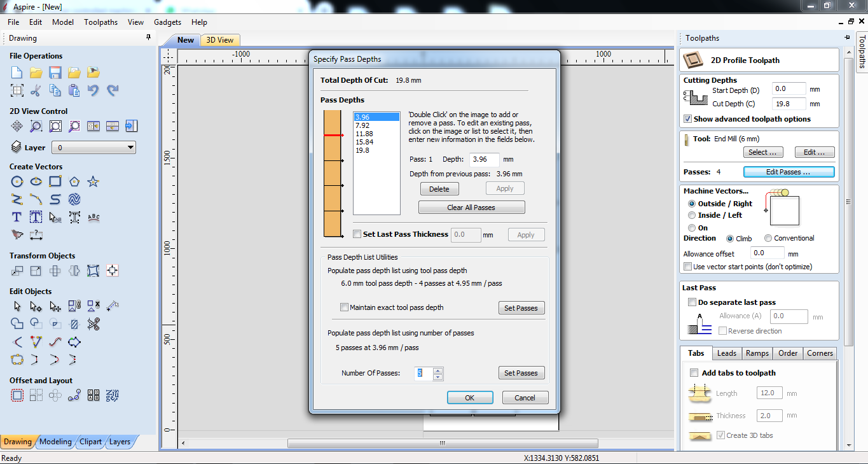868x464 pixels.
Task: Open the Trace Bitmap bird icon
Action: click(17, 235)
